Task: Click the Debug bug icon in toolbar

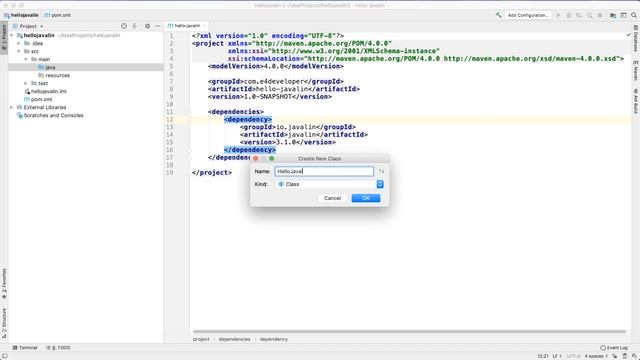Action: click(x=569, y=15)
